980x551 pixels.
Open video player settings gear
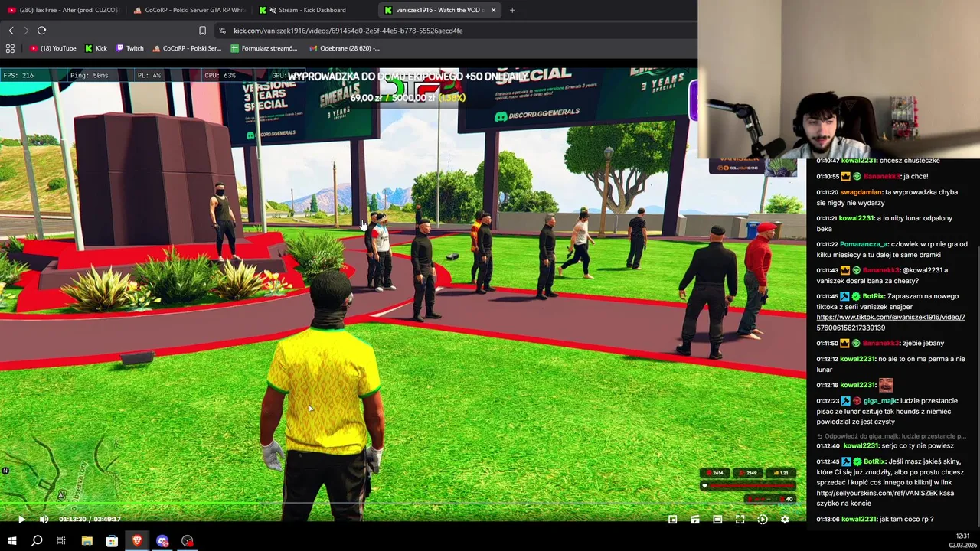tap(785, 519)
